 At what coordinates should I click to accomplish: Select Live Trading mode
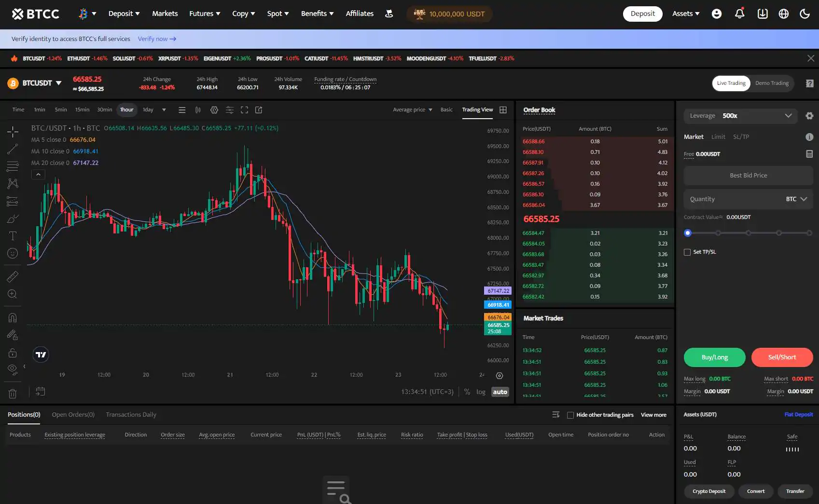731,83
